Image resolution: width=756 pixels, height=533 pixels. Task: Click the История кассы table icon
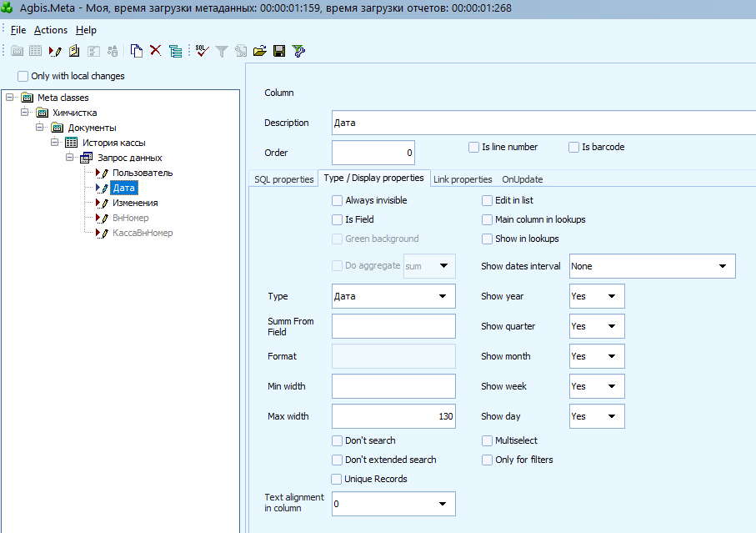pos(72,143)
